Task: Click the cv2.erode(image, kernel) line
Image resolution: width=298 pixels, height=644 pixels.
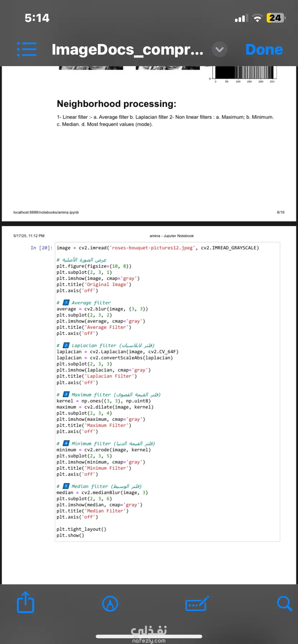Action: click(x=104, y=450)
